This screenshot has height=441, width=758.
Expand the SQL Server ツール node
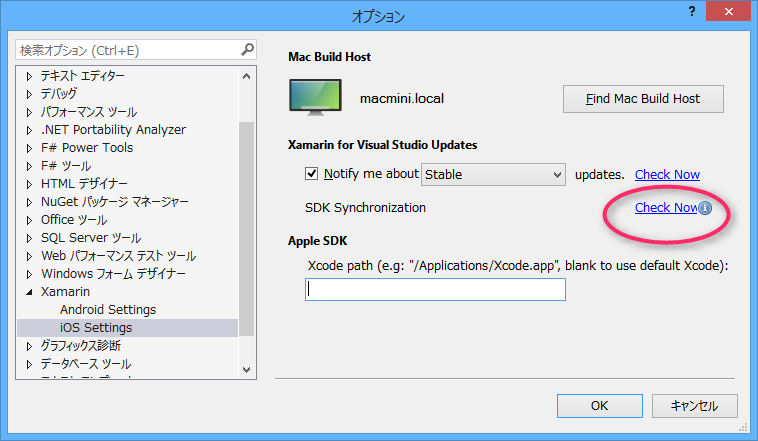[x=29, y=238]
